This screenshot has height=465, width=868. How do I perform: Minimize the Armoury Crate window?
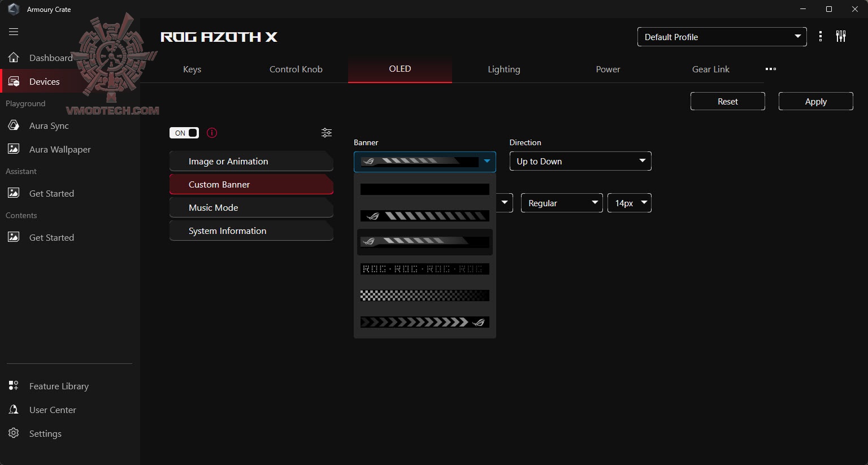[x=803, y=9]
